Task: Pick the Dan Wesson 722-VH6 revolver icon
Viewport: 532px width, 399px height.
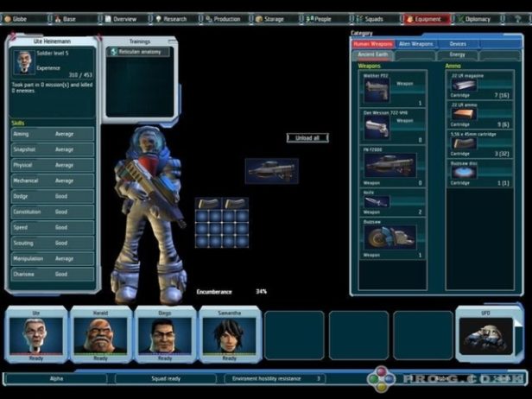Action: (x=377, y=128)
